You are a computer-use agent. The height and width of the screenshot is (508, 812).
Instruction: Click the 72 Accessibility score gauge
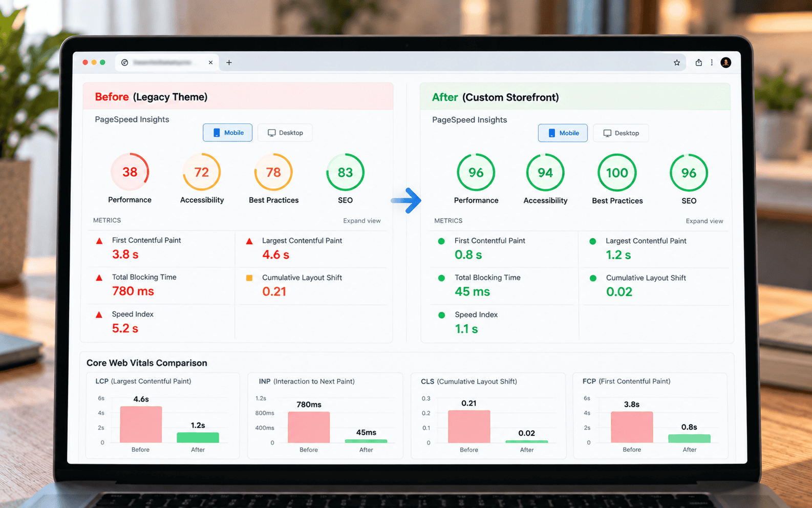point(202,172)
